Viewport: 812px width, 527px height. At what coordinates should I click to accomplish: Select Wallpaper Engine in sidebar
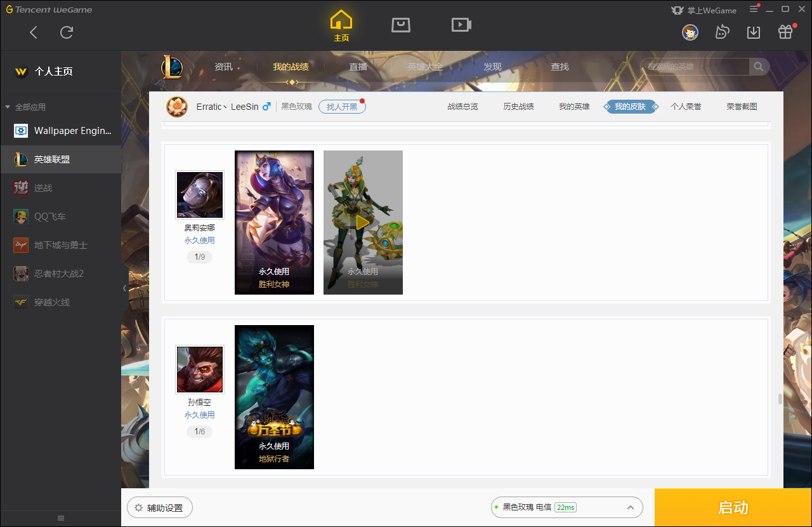[60, 131]
